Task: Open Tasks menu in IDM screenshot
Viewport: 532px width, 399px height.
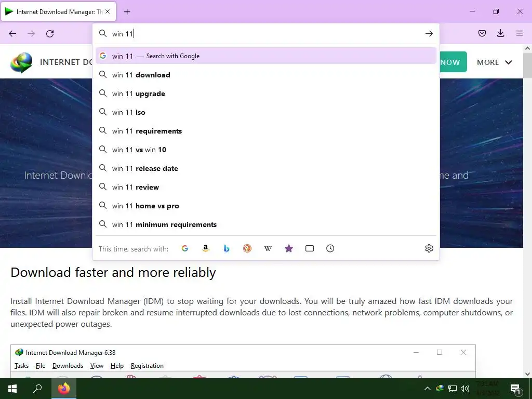Action: (x=21, y=366)
